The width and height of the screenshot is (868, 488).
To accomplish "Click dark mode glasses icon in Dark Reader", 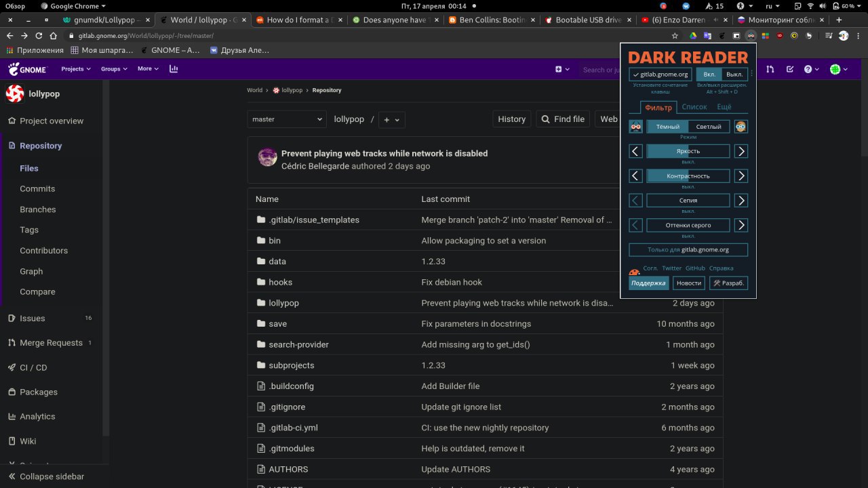I will click(x=635, y=126).
